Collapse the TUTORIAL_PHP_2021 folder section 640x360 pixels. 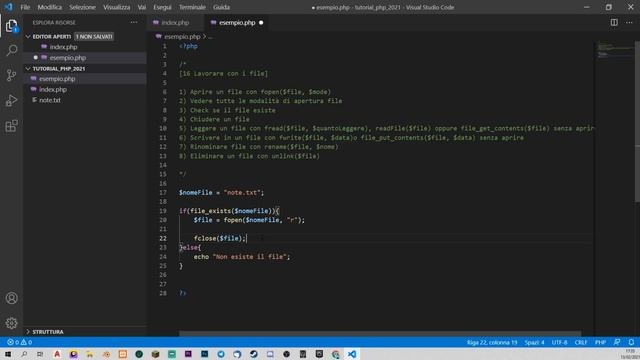click(28, 69)
